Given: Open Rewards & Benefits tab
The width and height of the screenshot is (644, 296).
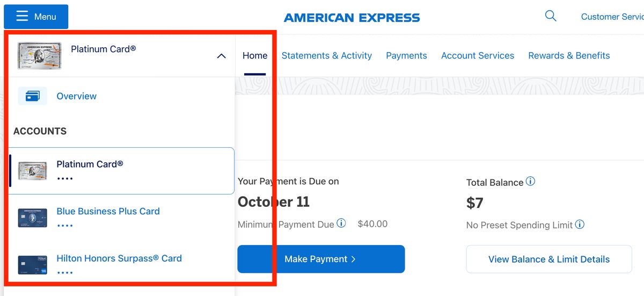Looking at the screenshot, I should click(x=569, y=56).
